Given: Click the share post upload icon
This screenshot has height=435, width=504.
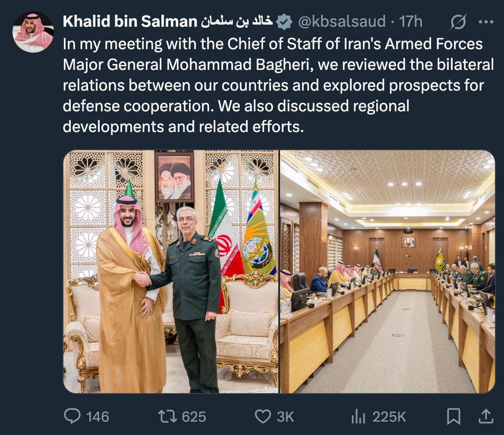Looking at the screenshot, I should (x=486, y=416).
